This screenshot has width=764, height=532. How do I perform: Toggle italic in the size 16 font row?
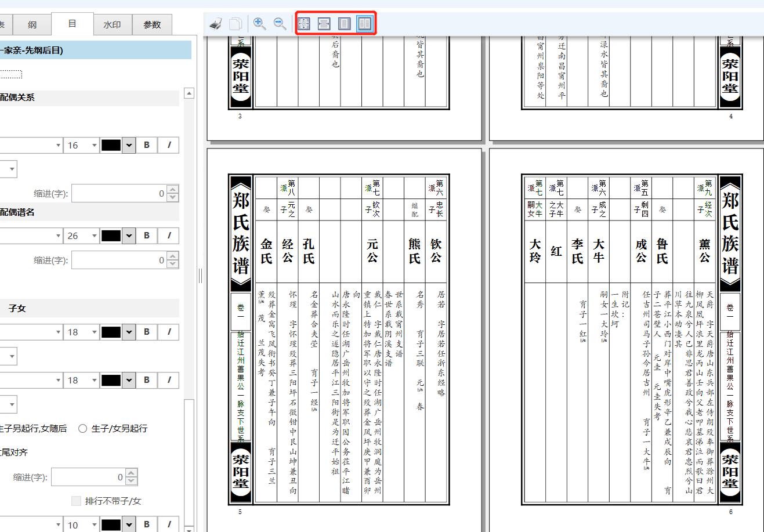[x=169, y=145]
